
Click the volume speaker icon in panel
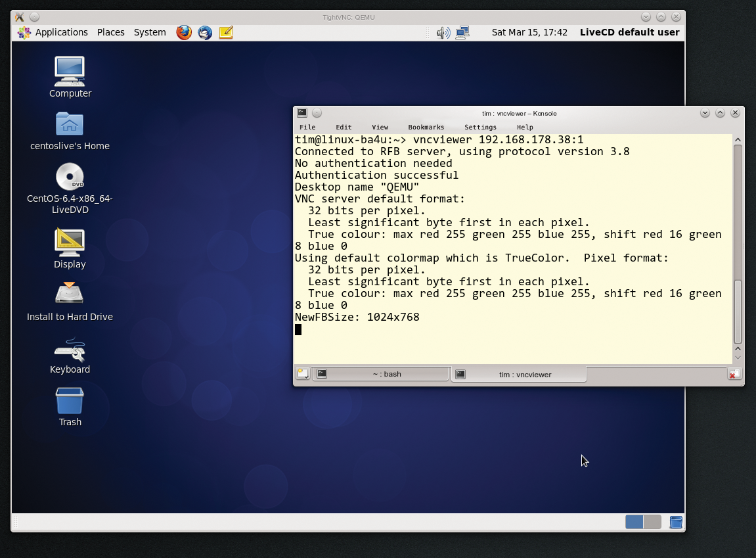(443, 32)
